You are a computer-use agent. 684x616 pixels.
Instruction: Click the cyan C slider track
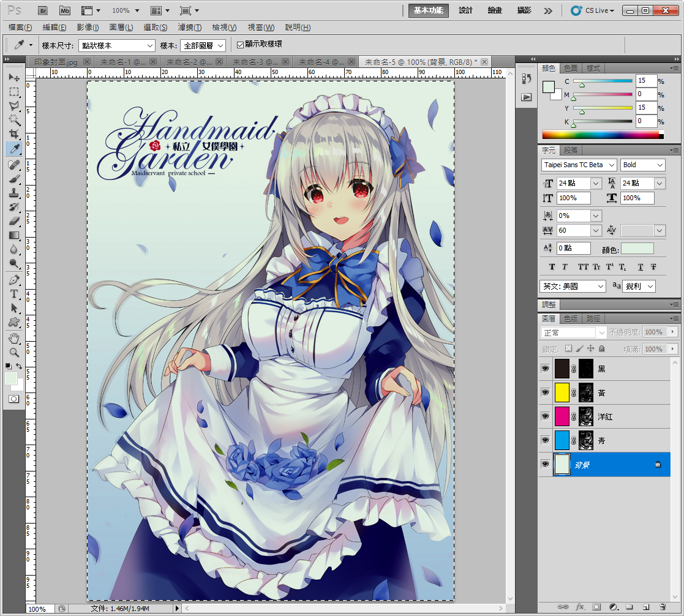click(x=603, y=81)
